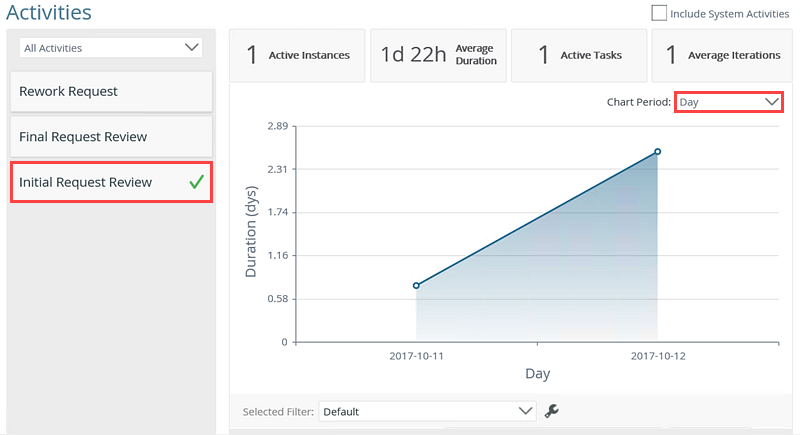Click the 2017-10-11 x-axis label
This screenshot has height=435, width=800.
416,355
